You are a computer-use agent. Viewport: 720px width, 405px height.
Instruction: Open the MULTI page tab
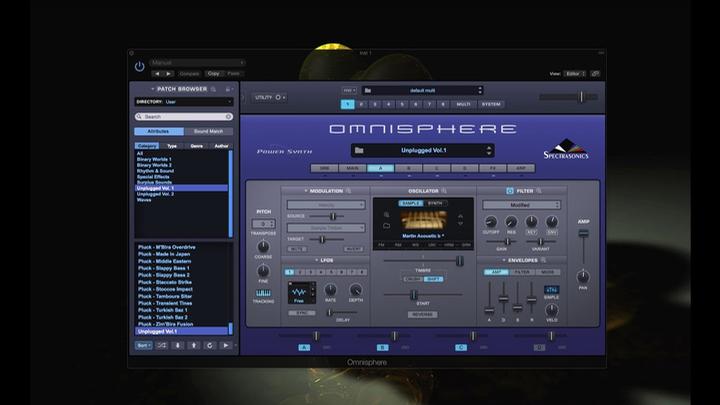(463, 104)
